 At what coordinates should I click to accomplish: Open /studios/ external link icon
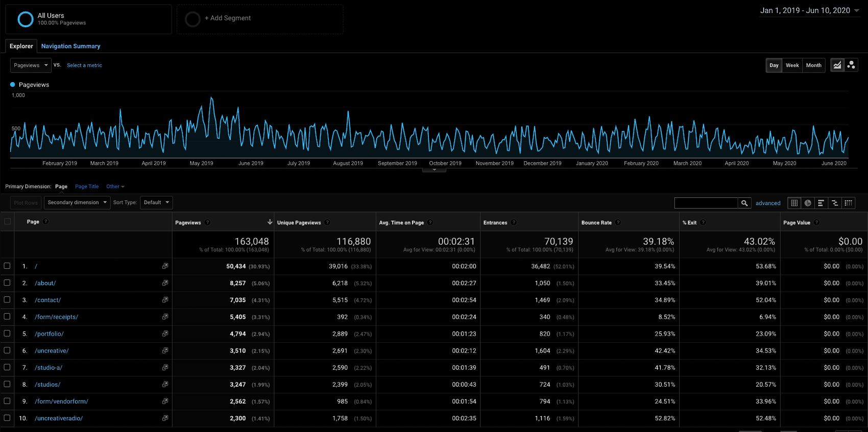[x=165, y=384]
